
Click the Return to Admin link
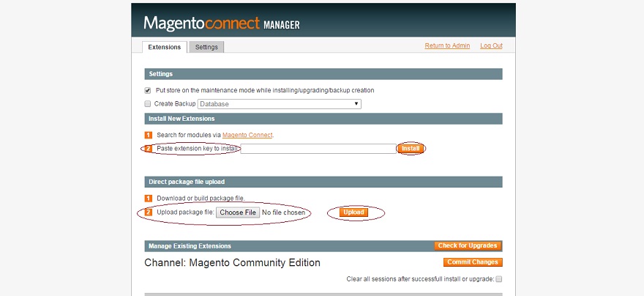coord(447,45)
